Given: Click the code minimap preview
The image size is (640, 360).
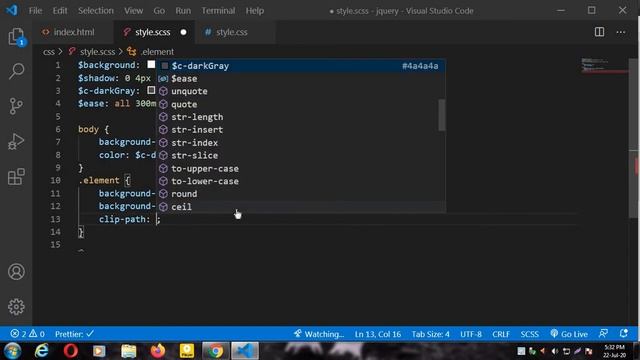Looking at the screenshot, I should (x=603, y=65).
